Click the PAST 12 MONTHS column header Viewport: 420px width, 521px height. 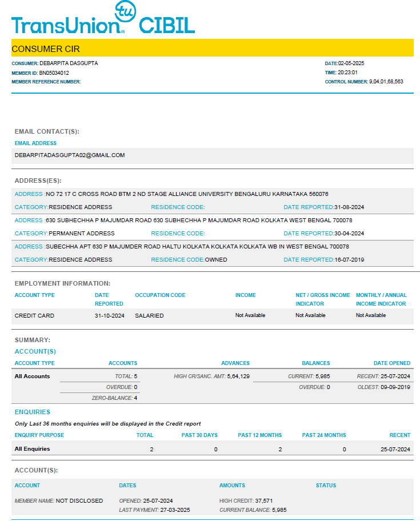(x=259, y=435)
